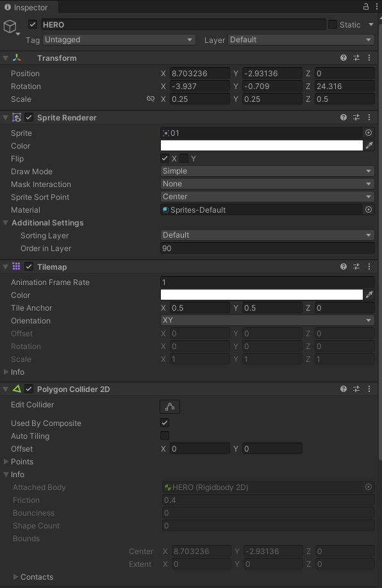382x588 pixels.
Task: Toggle the Scale constrain proportions chain icon
Action: pyautogui.click(x=150, y=99)
